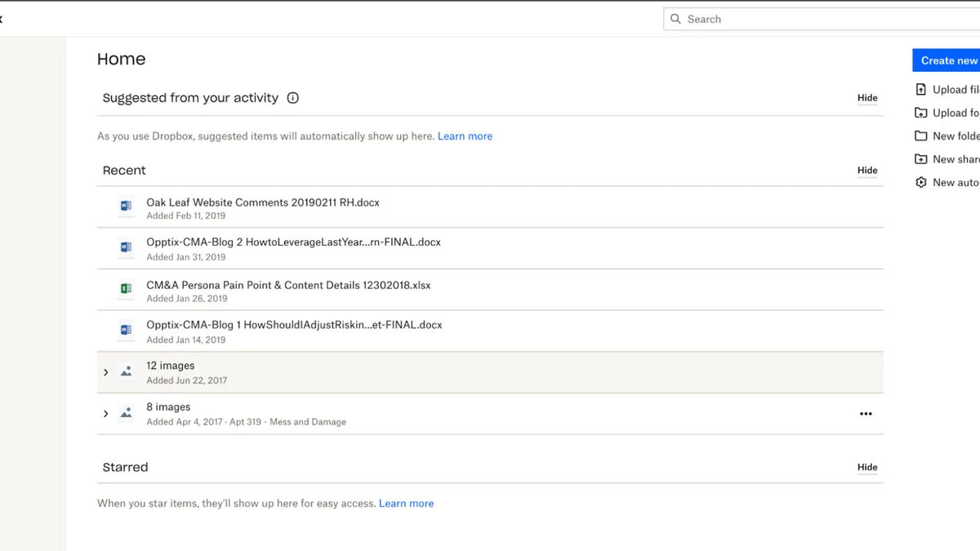980x551 pixels.
Task: Click the Home heading
Action: [121, 59]
